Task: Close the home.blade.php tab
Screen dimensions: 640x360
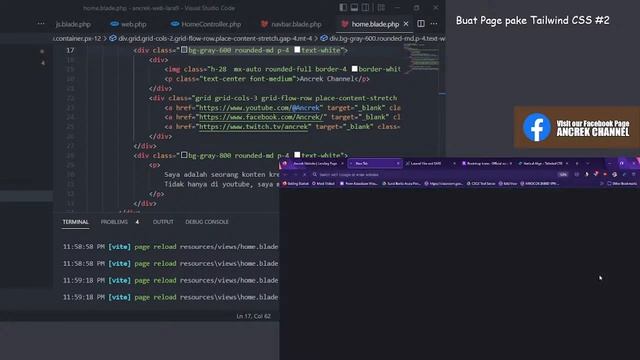Action: pos(406,24)
